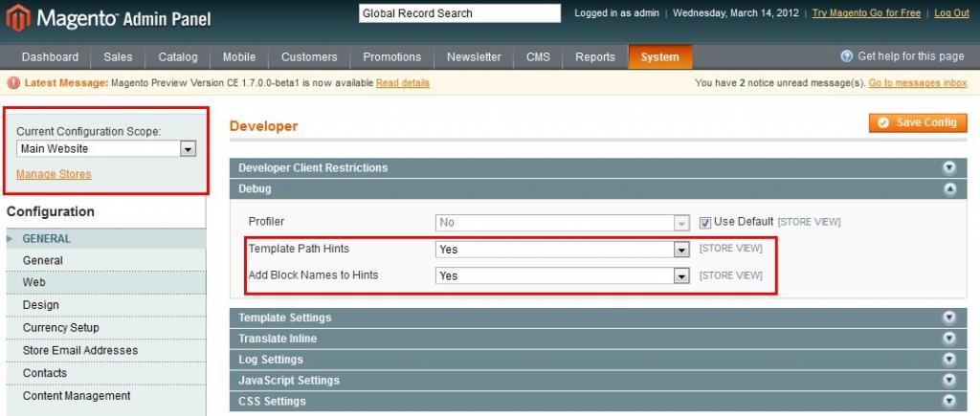Click Try Magento Go for Free link
980x416 pixels.
coord(866,13)
